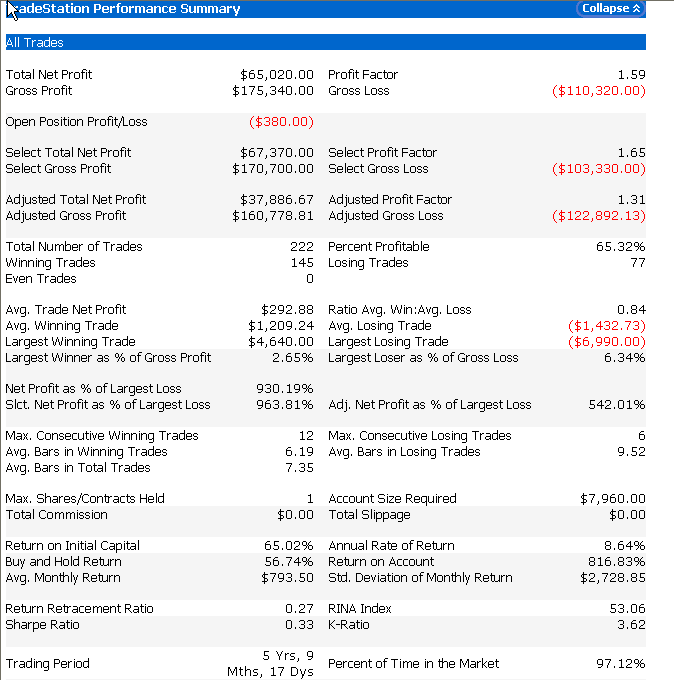Click Profit Factor value 1.59
This screenshot has width=674, height=680.
[631, 75]
